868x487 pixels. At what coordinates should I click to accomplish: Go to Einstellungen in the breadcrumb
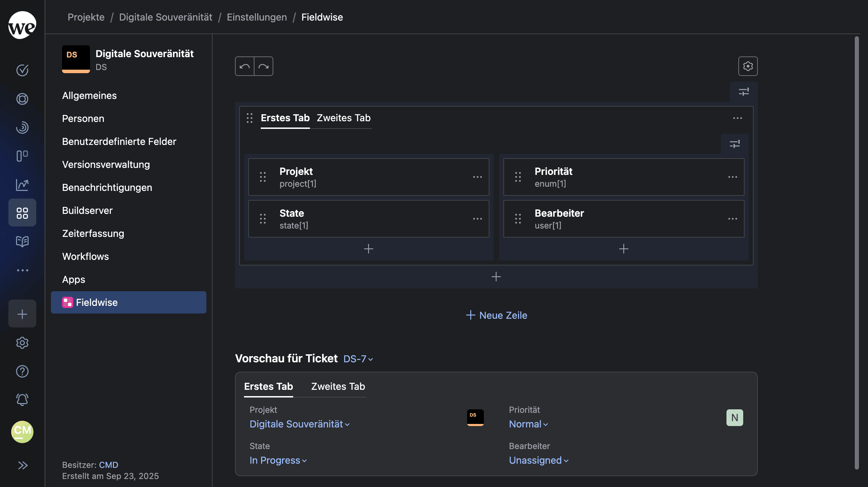(257, 17)
